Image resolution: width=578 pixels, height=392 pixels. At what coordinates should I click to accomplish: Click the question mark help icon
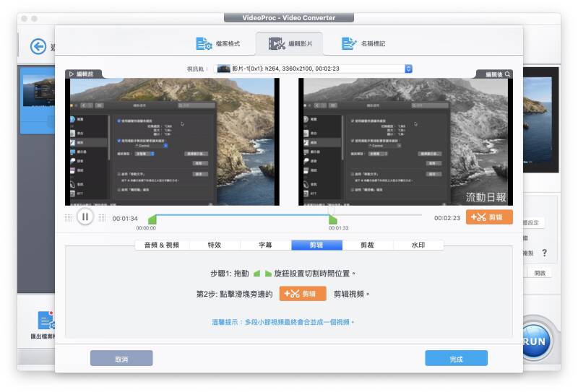[x=545, y=253]
